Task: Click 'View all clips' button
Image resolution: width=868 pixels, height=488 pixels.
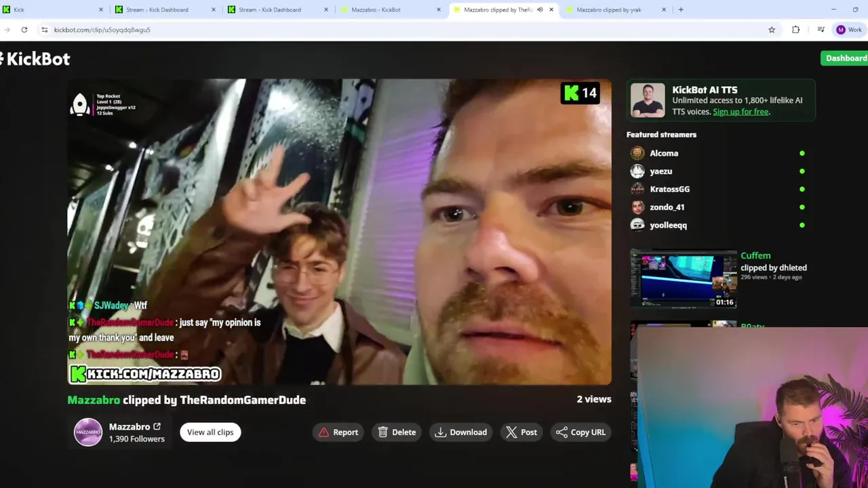Action: (210, 432)
